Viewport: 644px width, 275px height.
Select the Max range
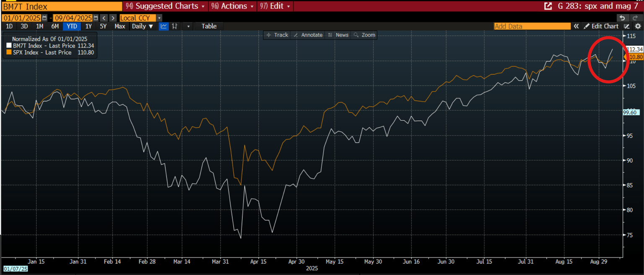[120, 26]
